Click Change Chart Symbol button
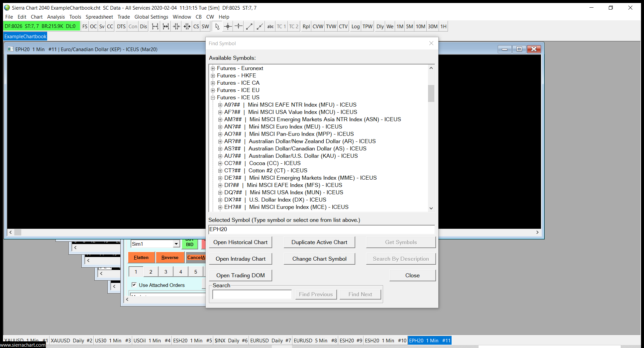The width and height of the screenshot is (644, 348). [x=319, y=259]
